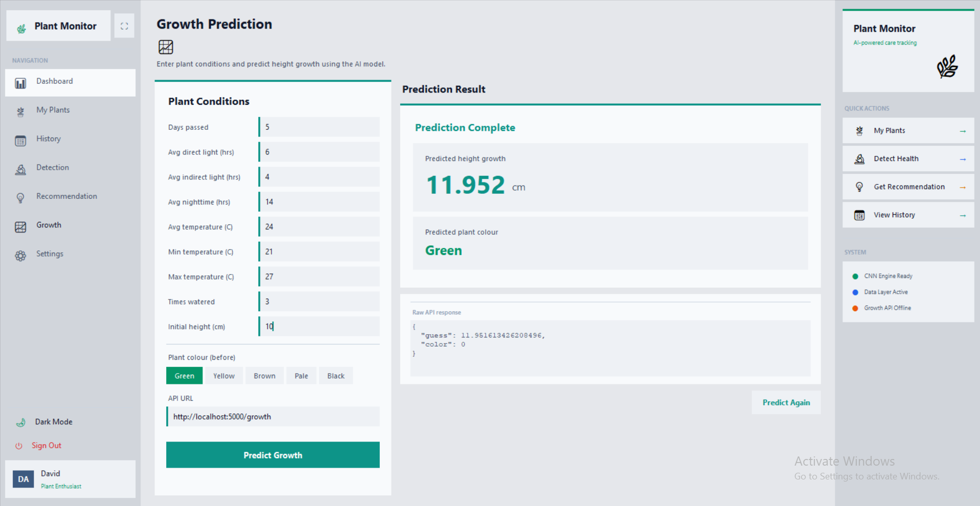Open Get Recommendation quick action
Image resolution: width=980 pixels, height=506 pixels.
tap(908, 187)
